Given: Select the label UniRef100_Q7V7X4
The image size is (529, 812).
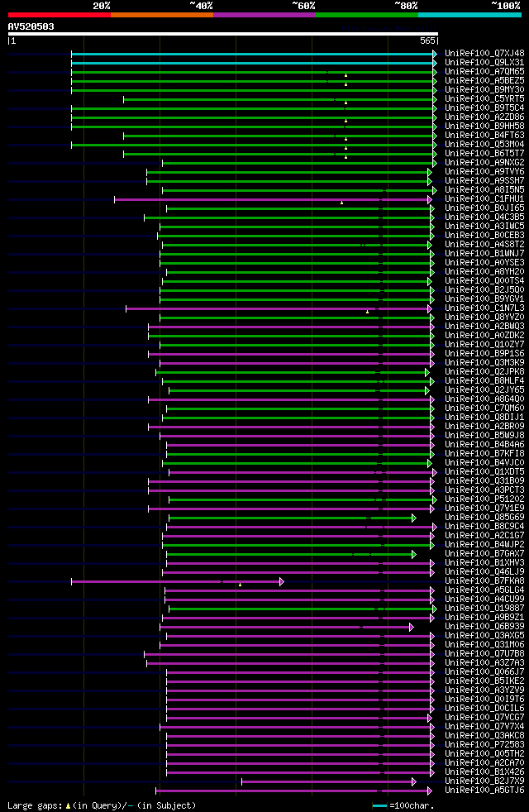Looking at the screenshot, I should click(484, 727).
